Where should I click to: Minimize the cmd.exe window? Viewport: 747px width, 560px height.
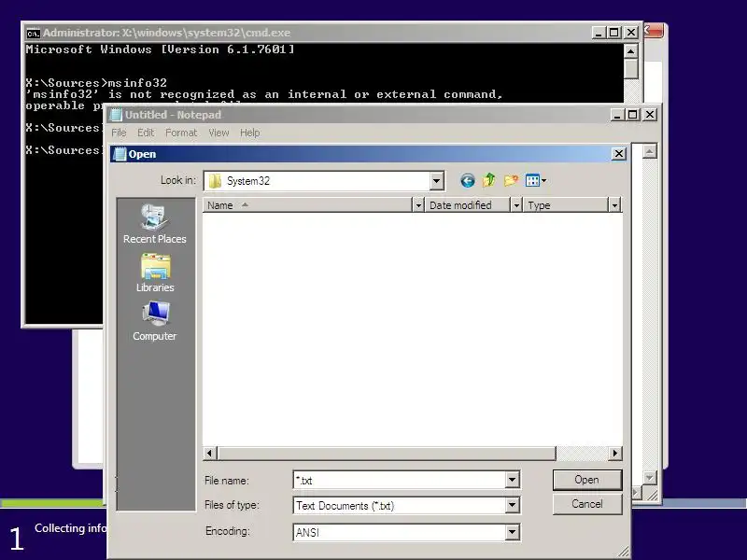click(599, 33)
